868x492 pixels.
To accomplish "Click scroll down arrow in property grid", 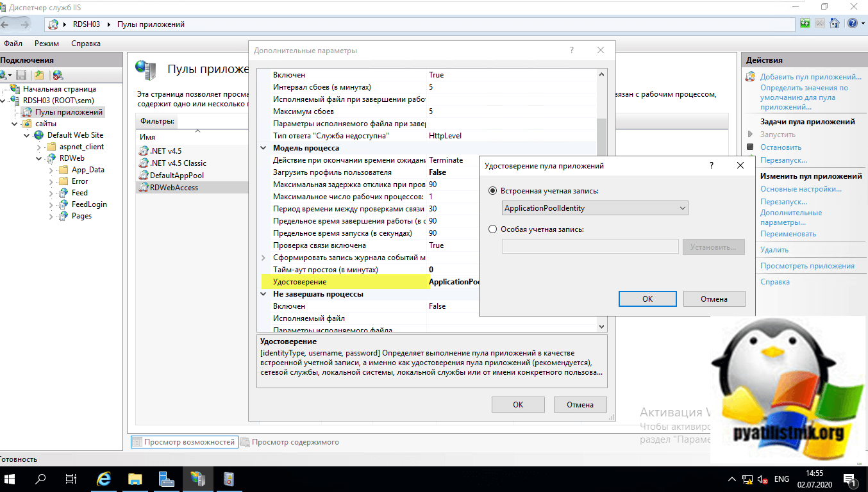I will click(601, 326).
